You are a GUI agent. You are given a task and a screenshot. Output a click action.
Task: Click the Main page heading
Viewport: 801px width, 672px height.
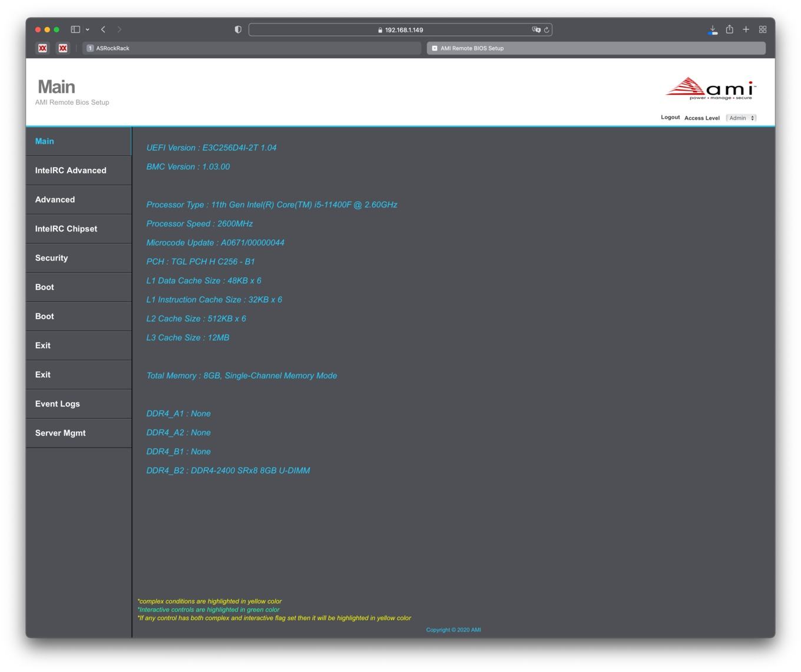coord(57,87)
